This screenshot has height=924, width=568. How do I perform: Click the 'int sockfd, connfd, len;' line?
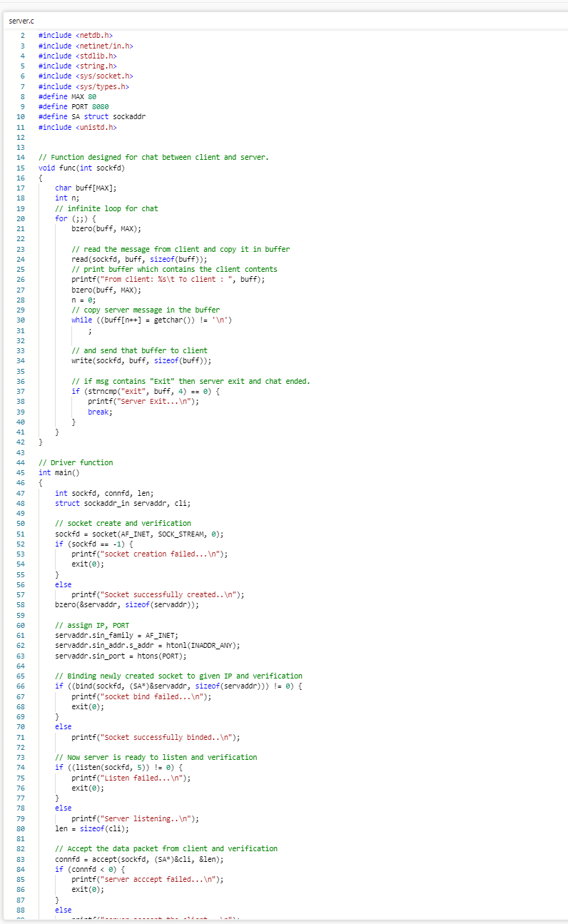104,493
